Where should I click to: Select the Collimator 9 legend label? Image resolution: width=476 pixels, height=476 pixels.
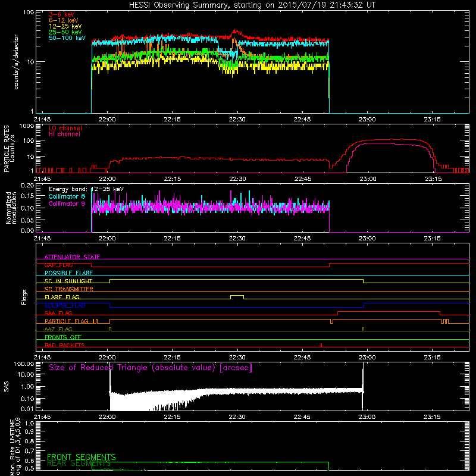[67, 203]
